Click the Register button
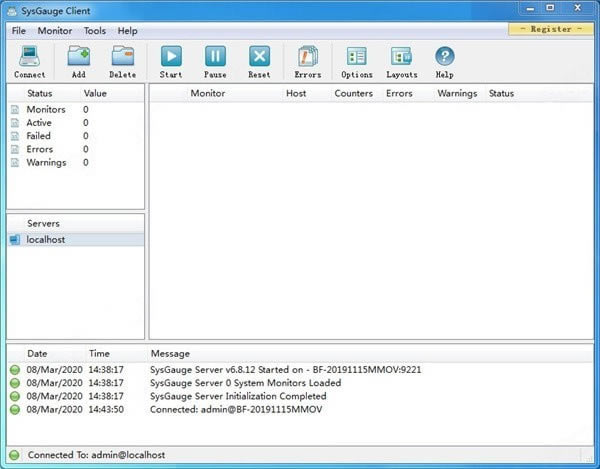 [x=551, y=29]
